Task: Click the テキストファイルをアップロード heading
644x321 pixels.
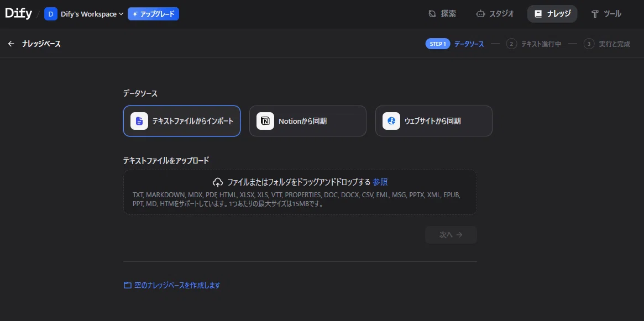Action: tap(166, 160)
